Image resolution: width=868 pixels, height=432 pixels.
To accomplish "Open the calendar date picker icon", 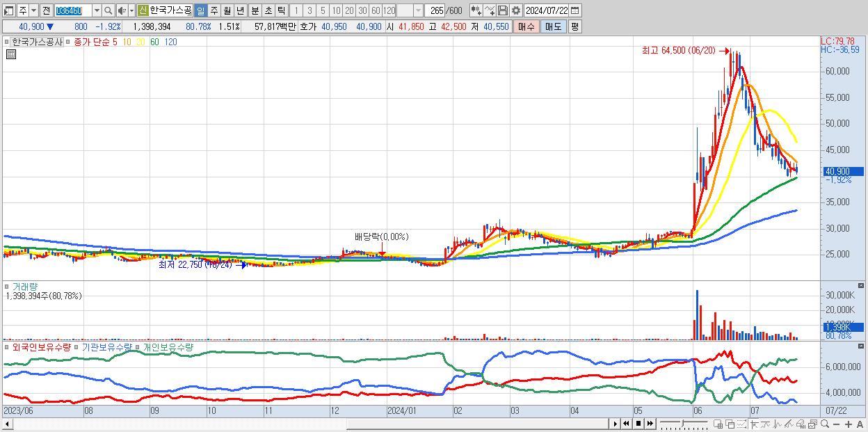I will (575, 10).
